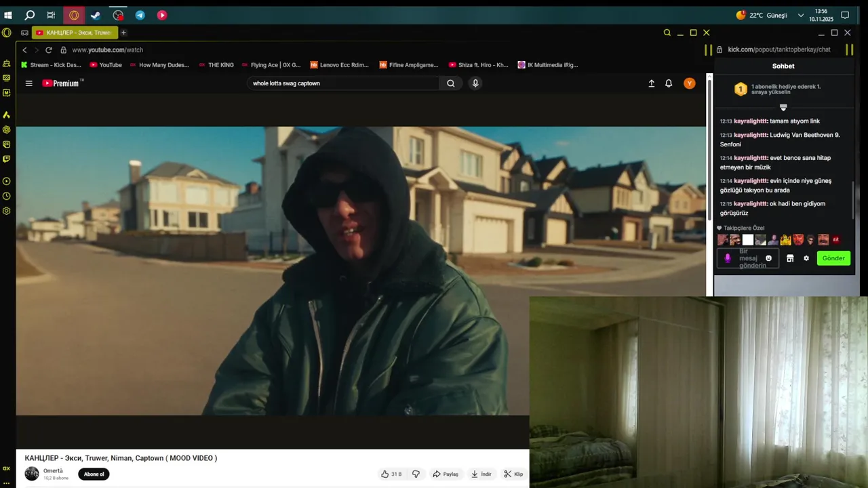
Task: Open the YouTube bookmark
Action: pos(106,65)
